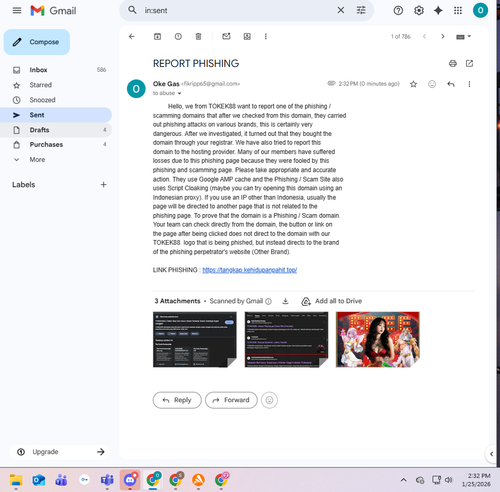Select the Sent folder
500x492 pixels.
point(56,115)
